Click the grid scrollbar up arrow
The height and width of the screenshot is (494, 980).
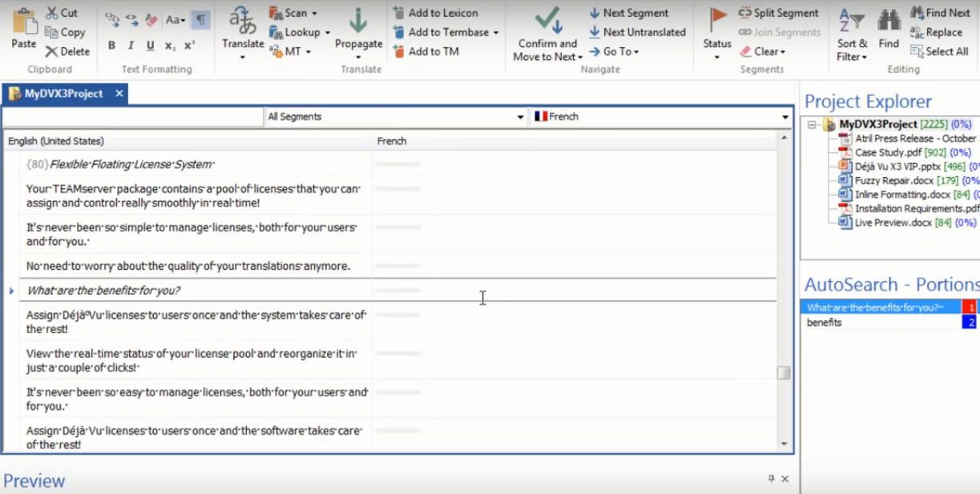click(x=784, y=139)
